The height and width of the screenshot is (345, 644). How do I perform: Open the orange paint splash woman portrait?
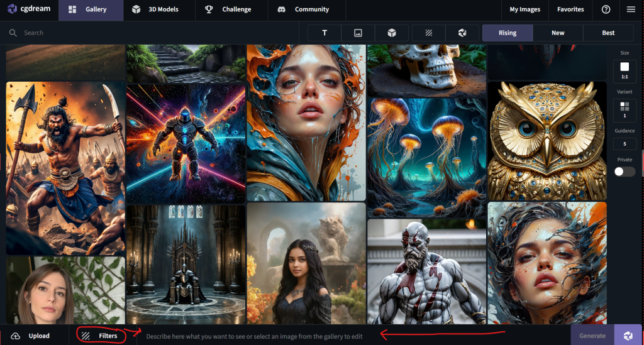(306, 123)
